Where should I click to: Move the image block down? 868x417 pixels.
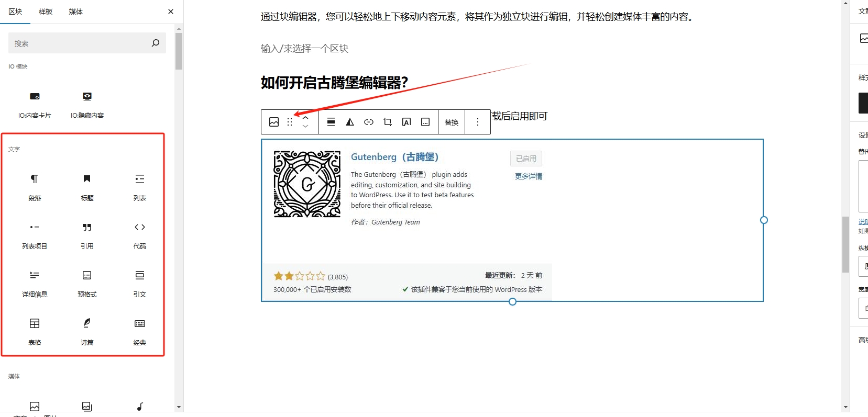tap(305, 126)
